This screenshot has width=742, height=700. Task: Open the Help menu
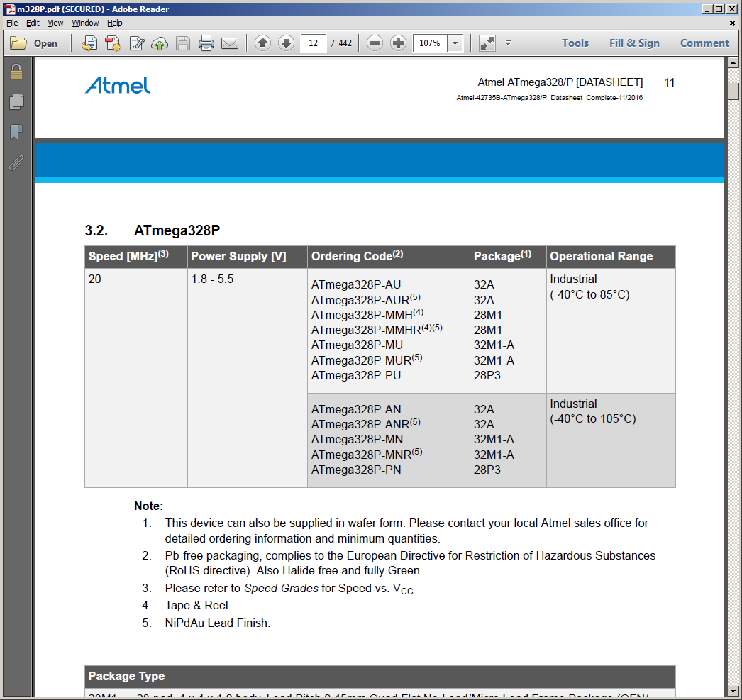tap(114, 23)
